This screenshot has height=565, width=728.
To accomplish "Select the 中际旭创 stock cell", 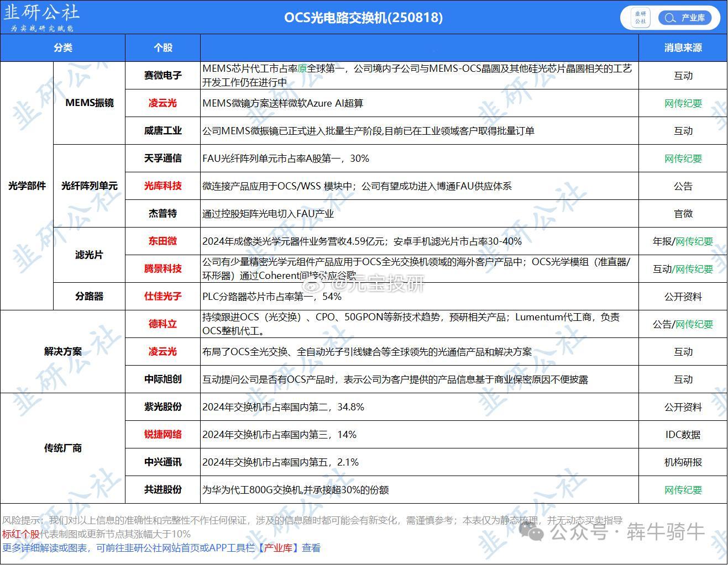I will coord(163,379).
